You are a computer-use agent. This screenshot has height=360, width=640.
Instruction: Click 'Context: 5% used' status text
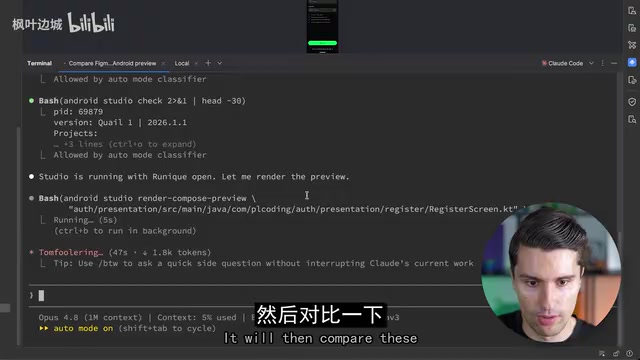[x=197, y=318]
